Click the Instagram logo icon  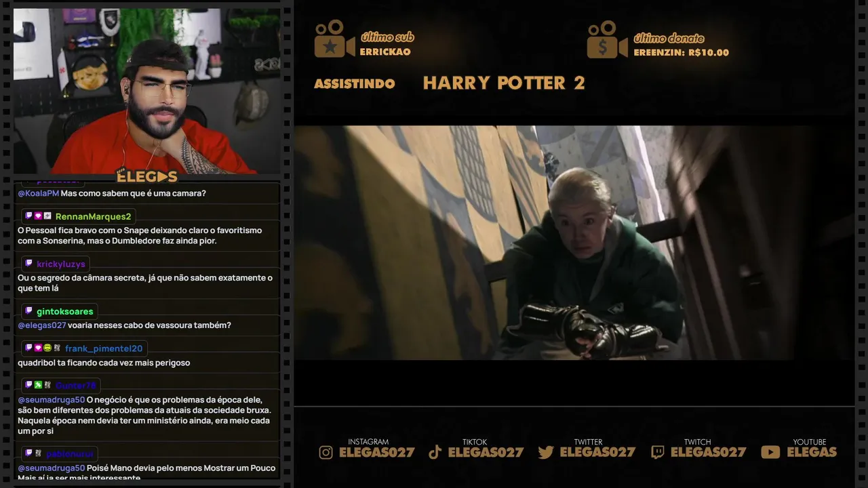tap(326, 452)
